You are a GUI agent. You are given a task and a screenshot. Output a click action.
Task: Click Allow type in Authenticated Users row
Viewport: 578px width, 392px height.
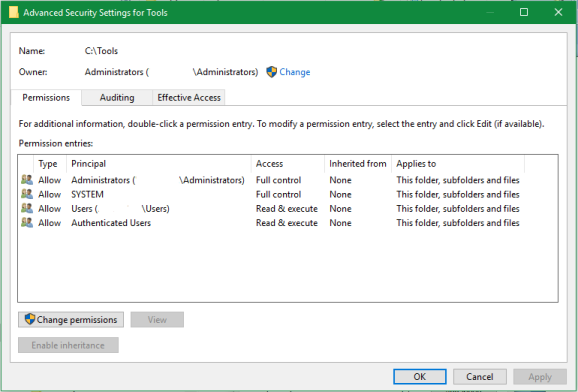tap(49, 223)
